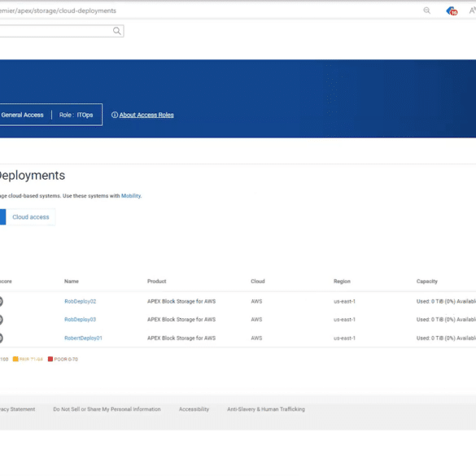Sort by the Region column header
This screenshot has width=476, height=476.
pos(342,282)
